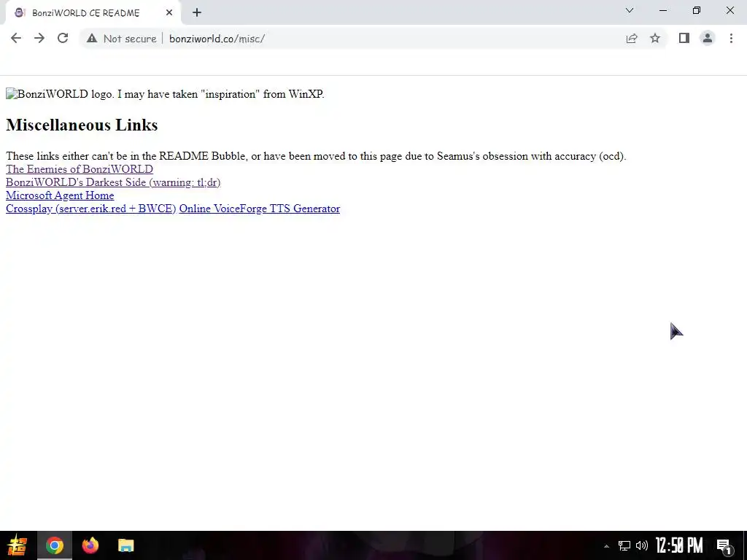Viewport: 747px width, 560px height.
Task: Open BonziWORLD's Darkest Side link
Action: pyautogui.click(x=113, y=182)
